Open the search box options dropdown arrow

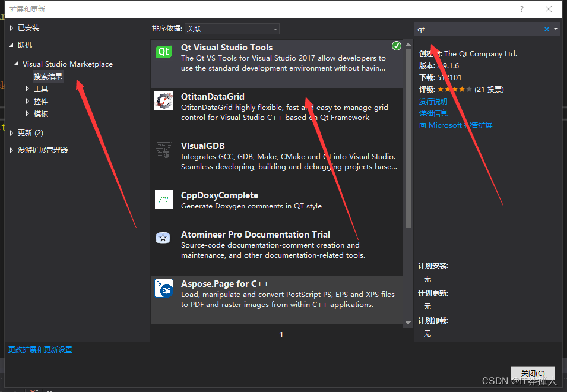[556, 29]
